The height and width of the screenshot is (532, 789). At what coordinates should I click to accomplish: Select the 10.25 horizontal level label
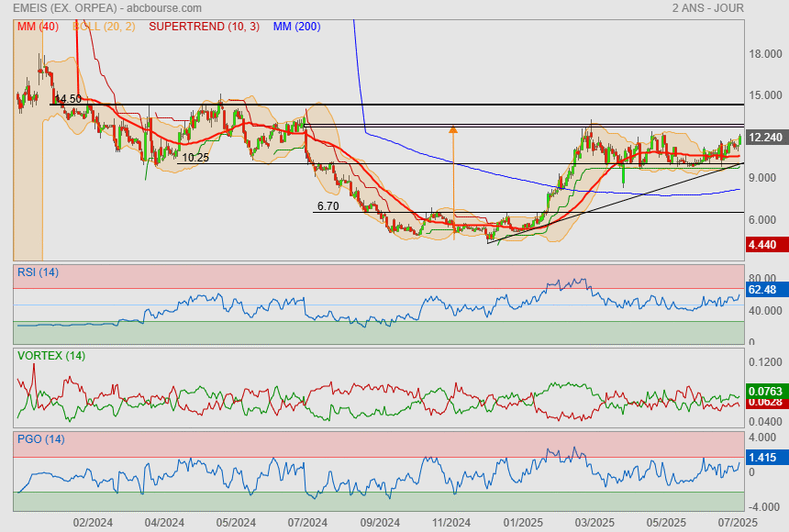pyautogui.click(x=195, y=158)
